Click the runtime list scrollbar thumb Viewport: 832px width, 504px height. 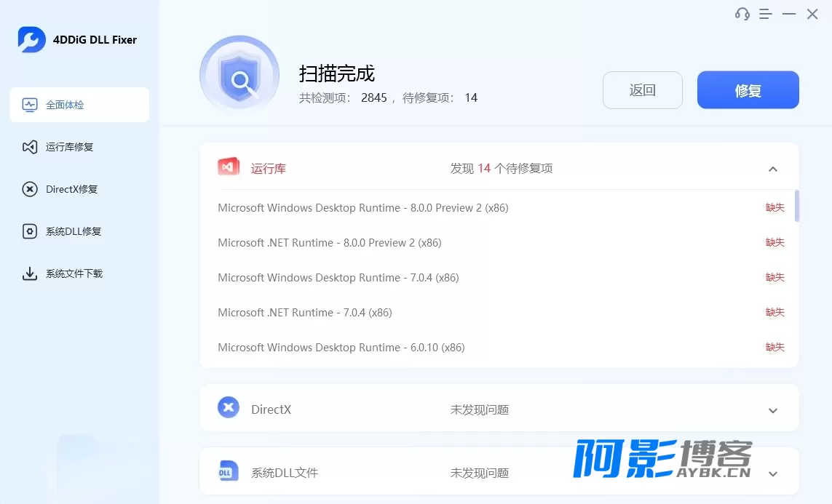(x=797, y=206)
